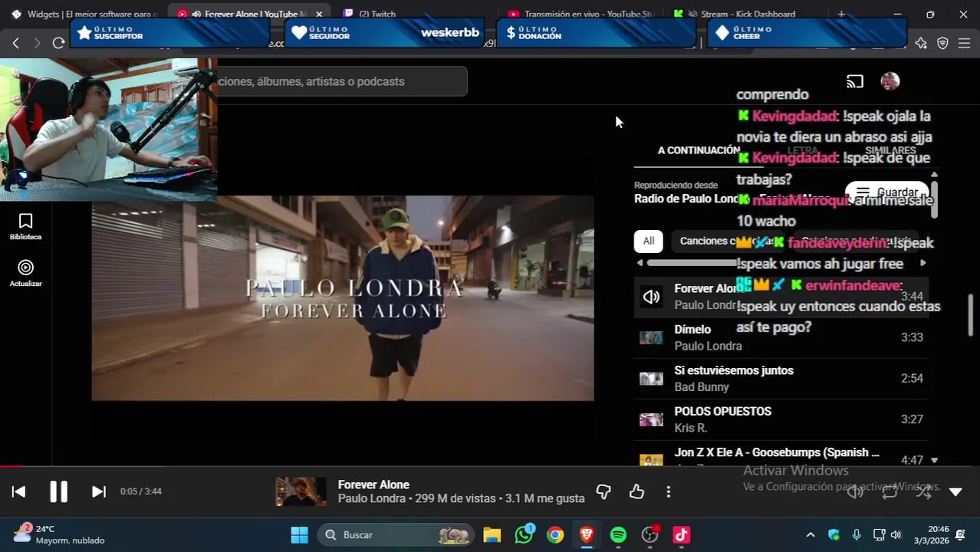Open the Brave browser hamburger menu

point(964,44)
